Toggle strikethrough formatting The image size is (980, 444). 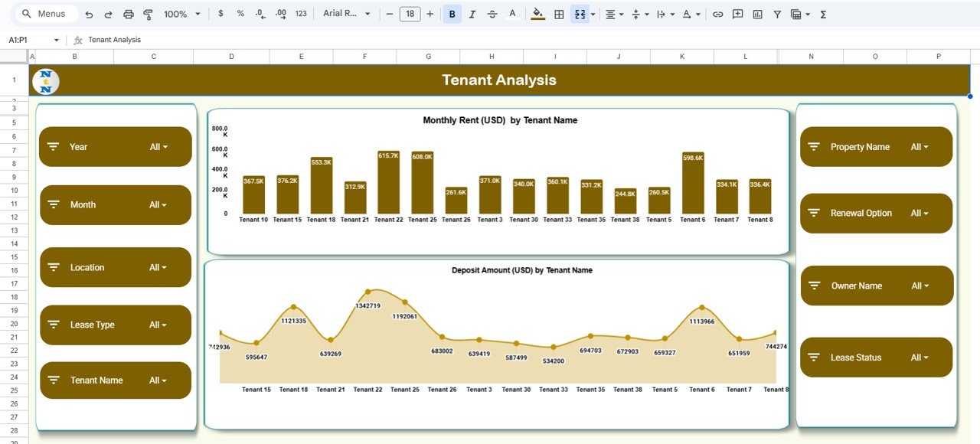click(492, 15)
